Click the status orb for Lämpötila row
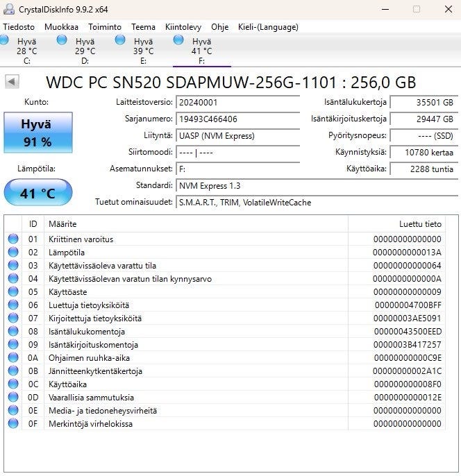This screenshot has width=461, height=476. pos(13,252)
